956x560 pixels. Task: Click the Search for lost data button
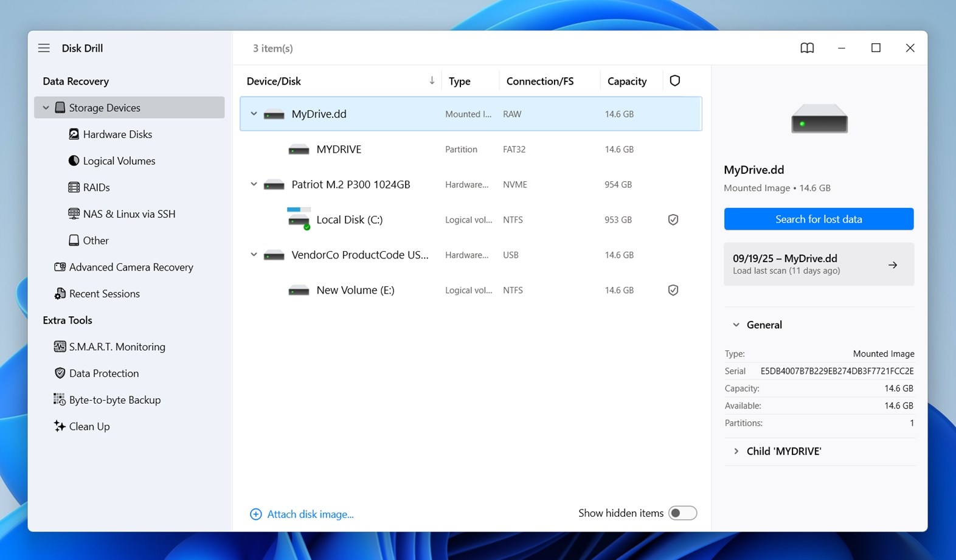coord(818,219)
